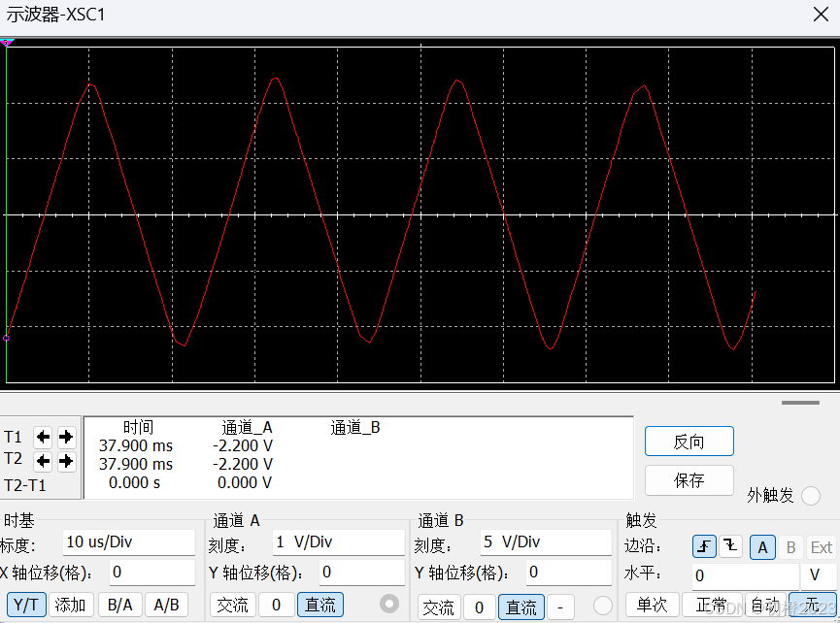Click the 时间 column header
The image size is (840, 623).
tap(138, 428)
